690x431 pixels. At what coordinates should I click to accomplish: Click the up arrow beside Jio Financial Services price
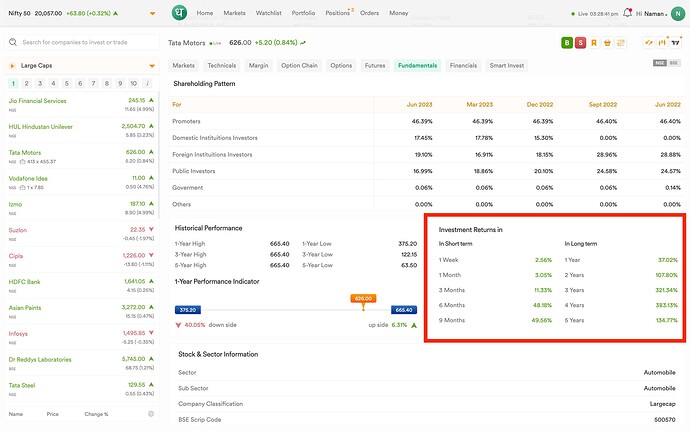click(151, 100)
